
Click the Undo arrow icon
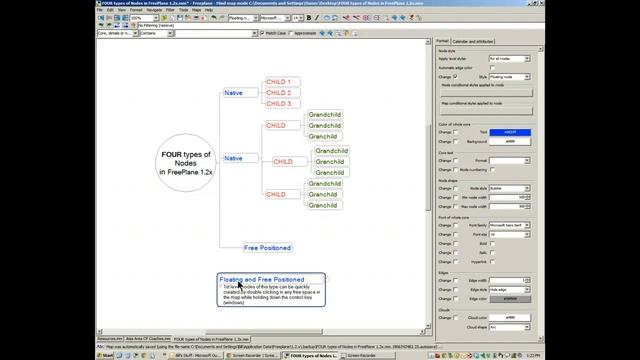[214, 18]
